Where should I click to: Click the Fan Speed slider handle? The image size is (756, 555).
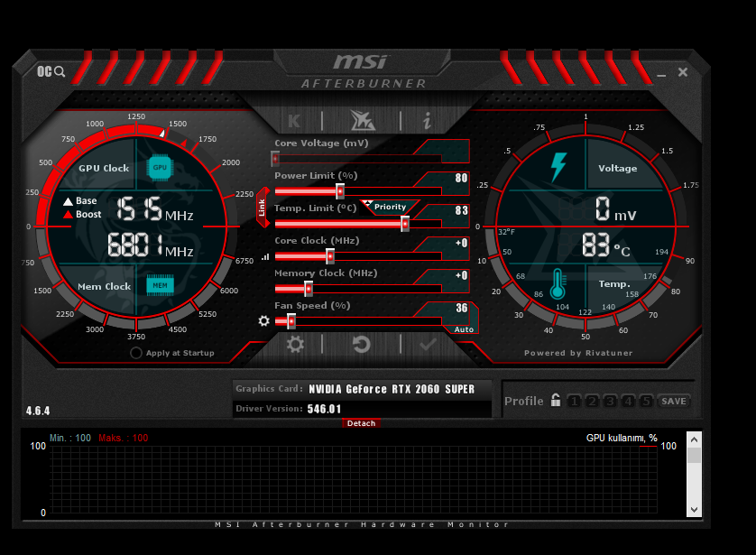pos(291,321)
